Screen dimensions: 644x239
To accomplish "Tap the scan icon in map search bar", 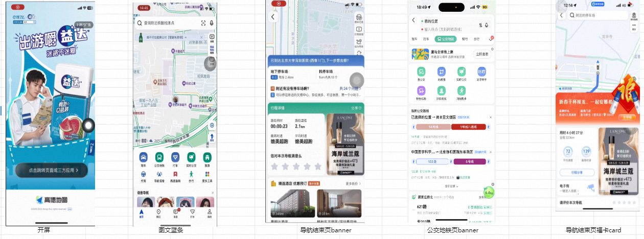I will pyautogui.click(x=203, y=23).
